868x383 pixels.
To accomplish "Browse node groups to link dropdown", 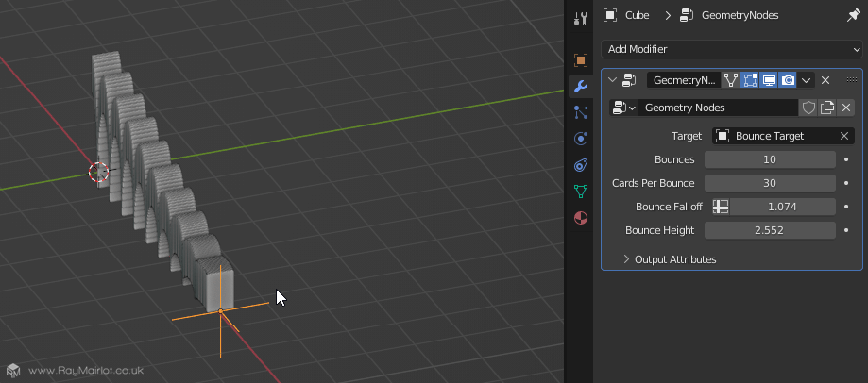I will tap(623, 108).
